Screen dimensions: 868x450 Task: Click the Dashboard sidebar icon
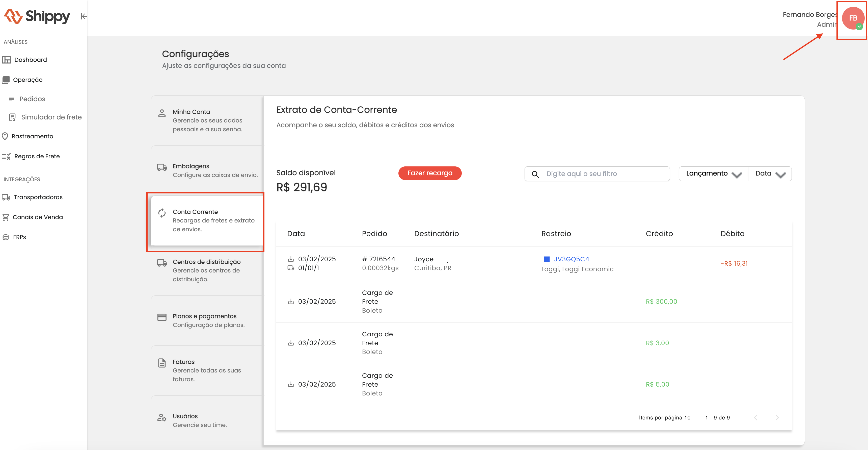tap(6, 60)
